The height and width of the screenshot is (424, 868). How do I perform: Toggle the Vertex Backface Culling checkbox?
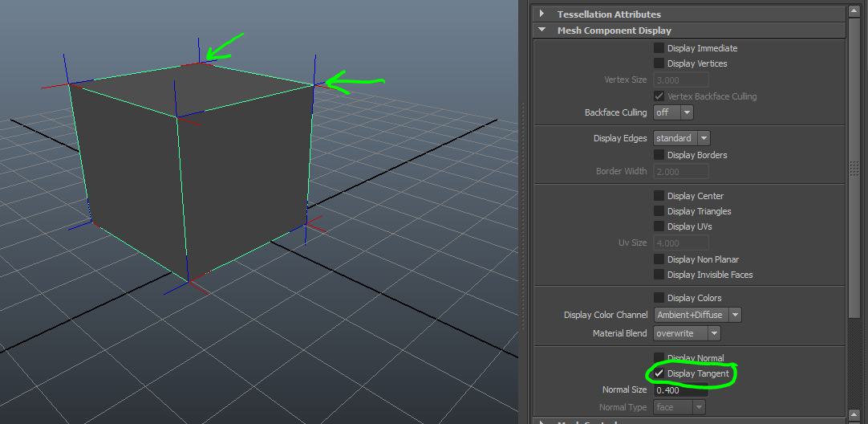pyautogui.click(x=659, y=96)
